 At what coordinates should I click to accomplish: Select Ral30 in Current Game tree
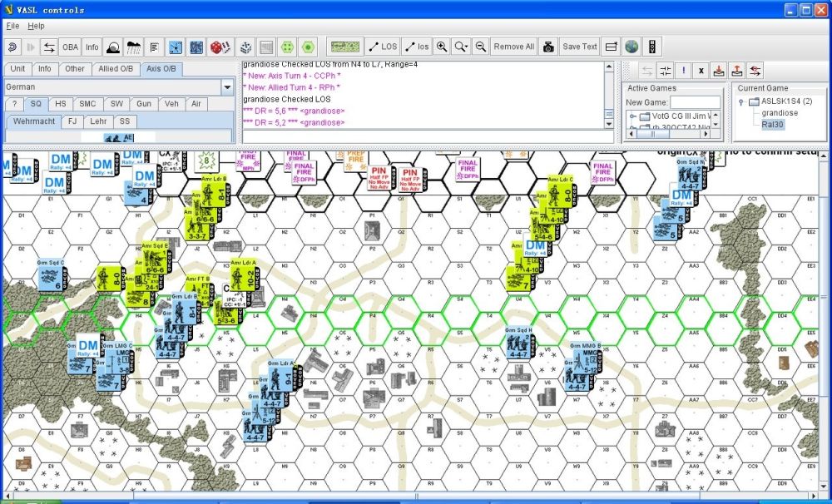coord(772,125)
